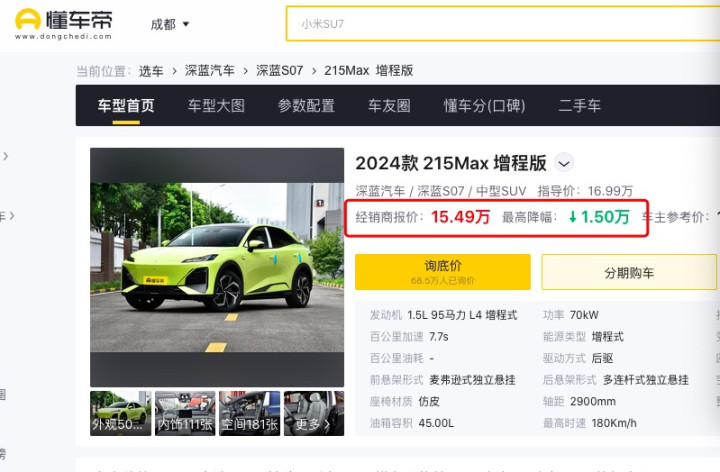Click the 更多 photos thumbnail

click(x=314, y=413)
